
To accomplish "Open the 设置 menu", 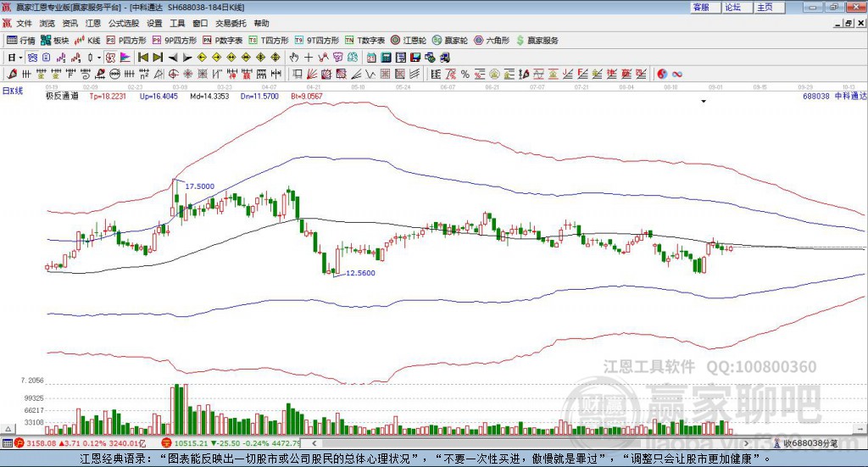I will pos(154,23).
